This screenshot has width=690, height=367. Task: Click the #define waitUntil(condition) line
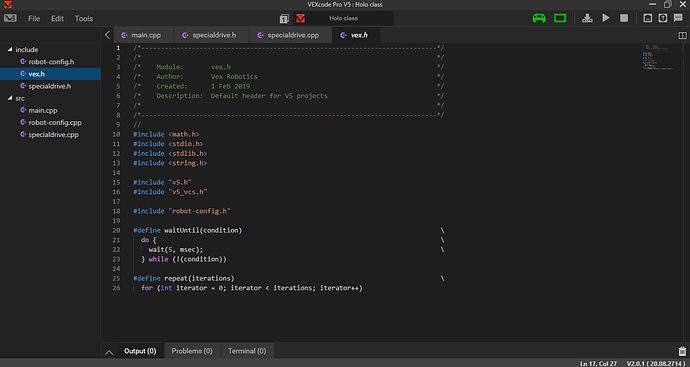tap(188, 230)
